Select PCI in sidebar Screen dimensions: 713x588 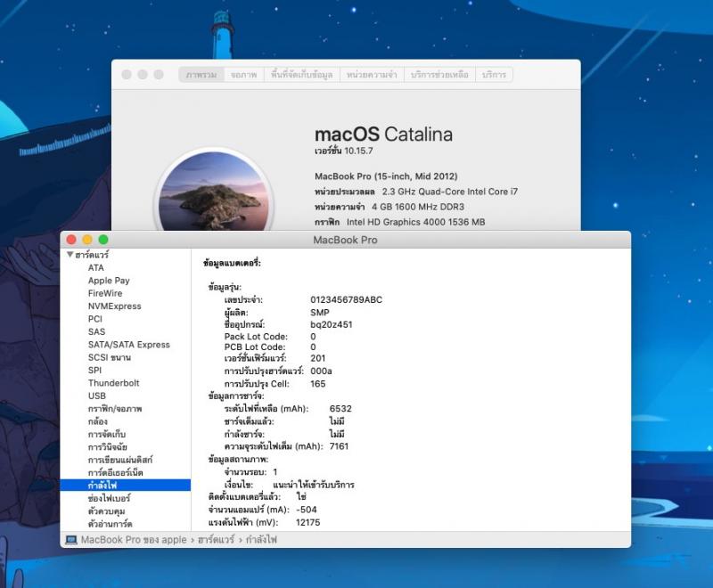pos(95,319)
